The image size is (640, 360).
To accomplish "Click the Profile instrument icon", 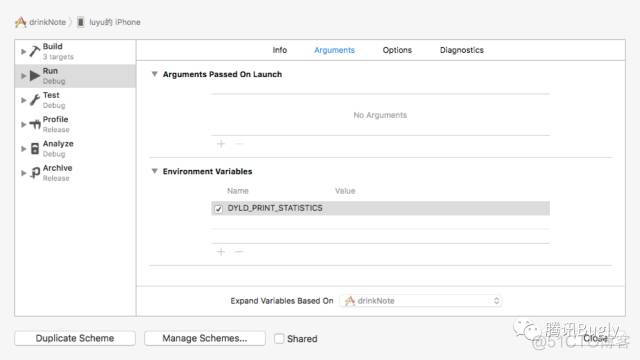I will (35, 124).
